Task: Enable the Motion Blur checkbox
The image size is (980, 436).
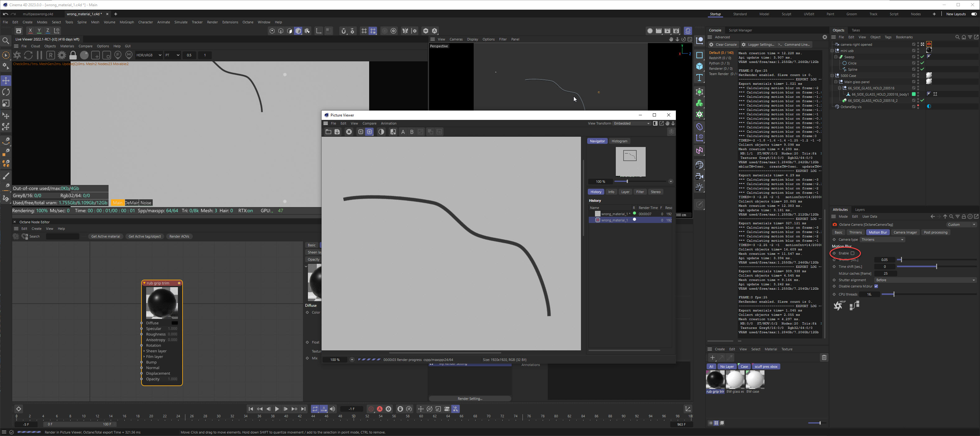Action: pos(852,253)
